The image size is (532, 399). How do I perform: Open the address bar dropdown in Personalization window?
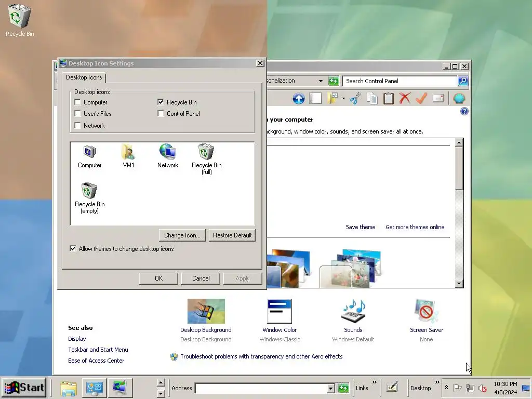pos(321,81)
